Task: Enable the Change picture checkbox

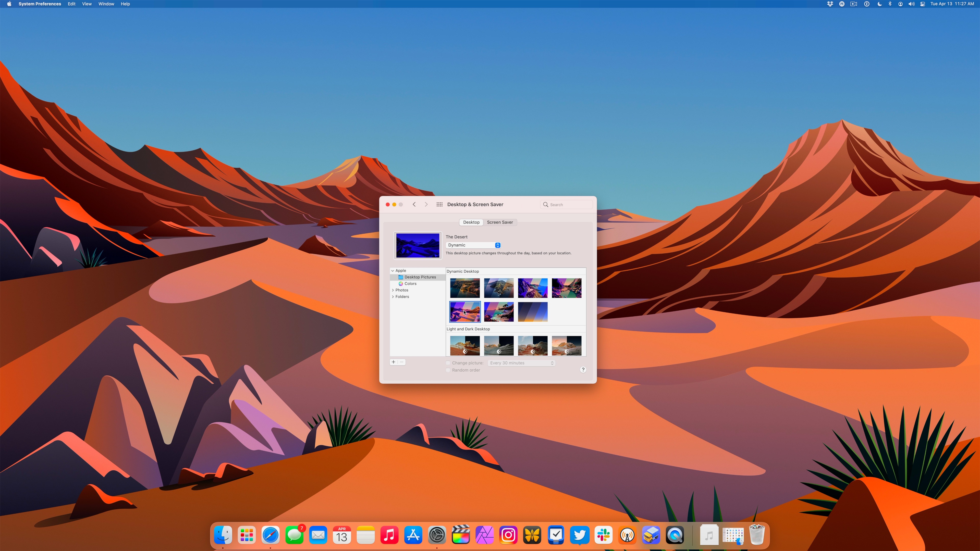Action: 448,363
